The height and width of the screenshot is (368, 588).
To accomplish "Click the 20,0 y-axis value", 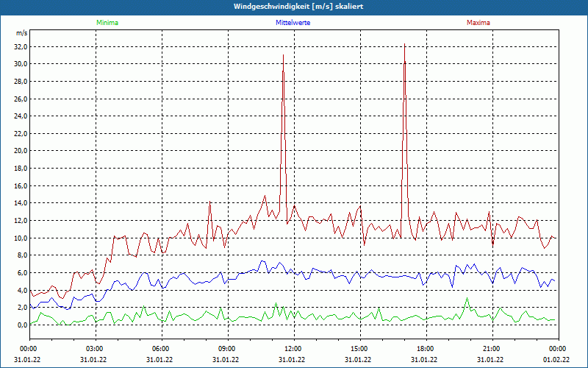I will [x=21, y=151].
